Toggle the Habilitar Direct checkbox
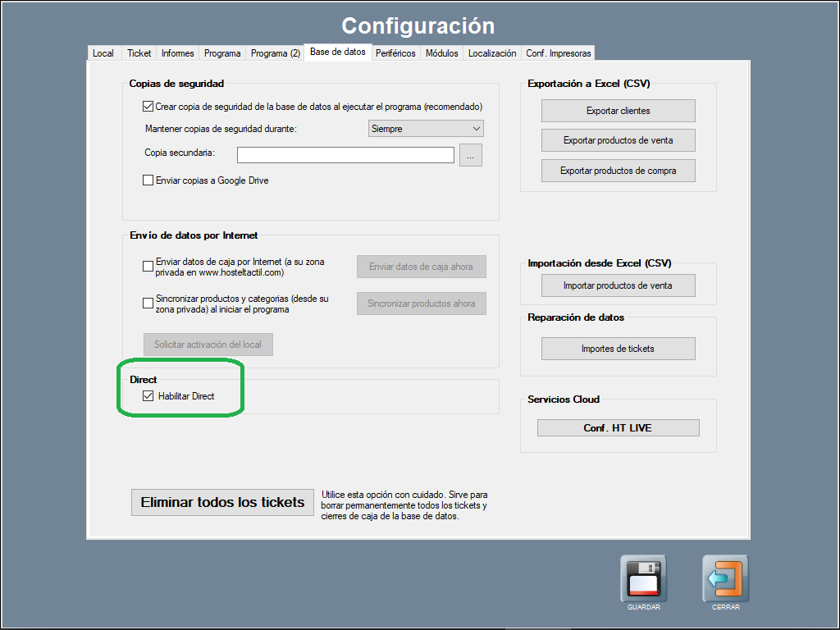 [x=148, y=396]
